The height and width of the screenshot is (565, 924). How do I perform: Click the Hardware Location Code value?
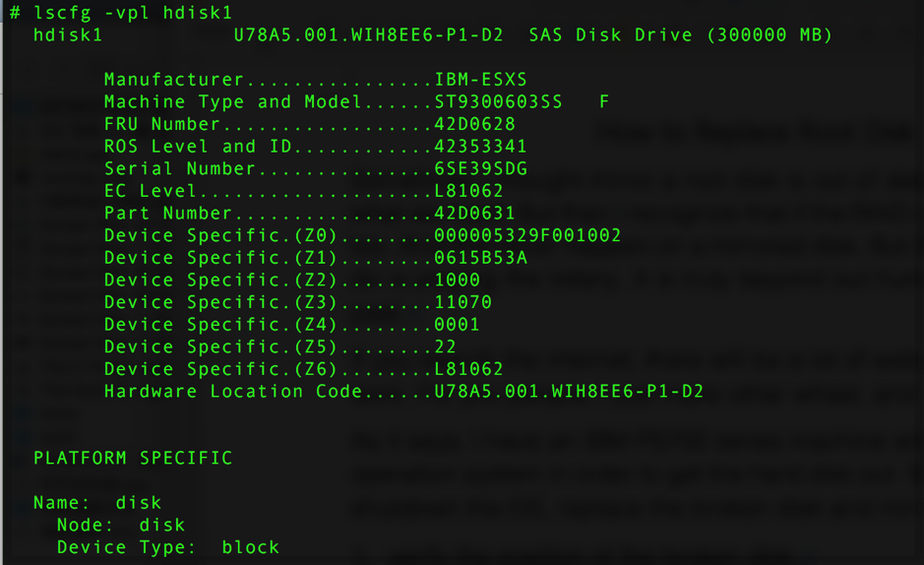(x=569, y=392)
